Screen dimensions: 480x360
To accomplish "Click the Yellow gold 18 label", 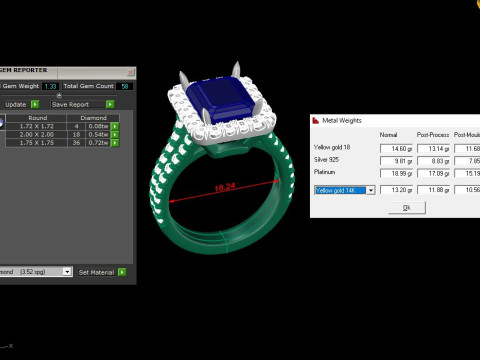I will [x=332, y=147].
